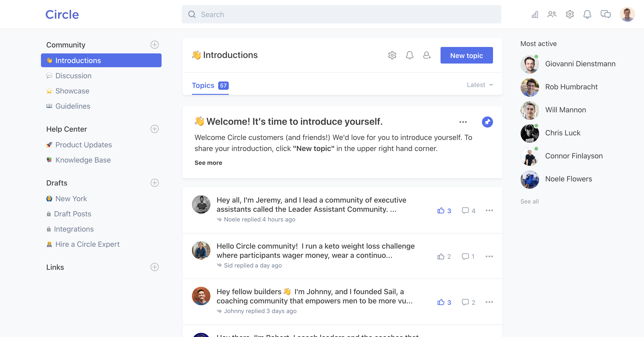This screenshot has height=337, width=644.
Task: Click the pin icon on Welcome post
Action: click(487, 122)
